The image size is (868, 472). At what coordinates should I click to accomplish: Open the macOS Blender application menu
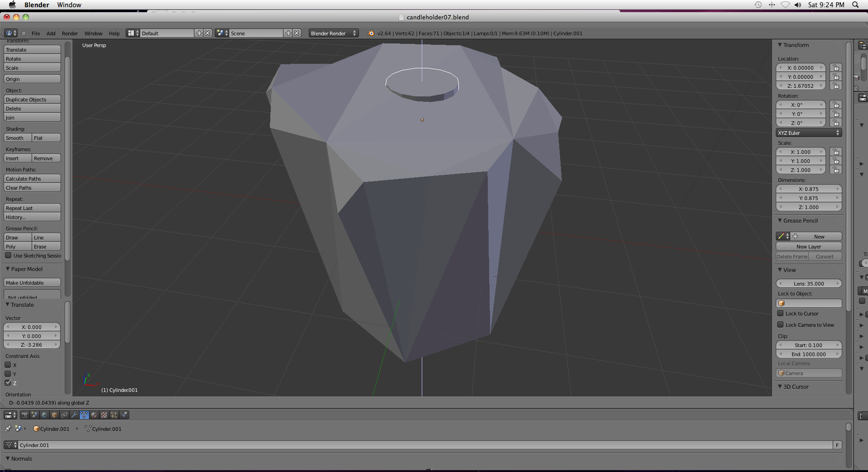coord(37,5)
